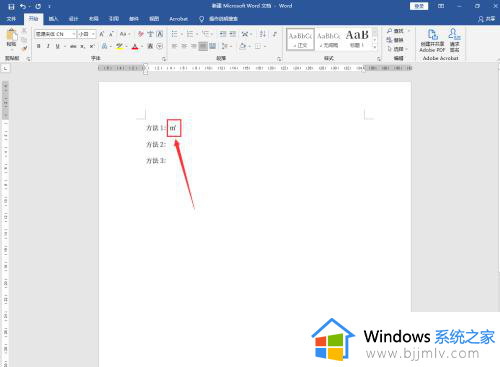Viewport: 500px width, 367px height.
Task: Toggle Bold formatting
Action: 39,46
